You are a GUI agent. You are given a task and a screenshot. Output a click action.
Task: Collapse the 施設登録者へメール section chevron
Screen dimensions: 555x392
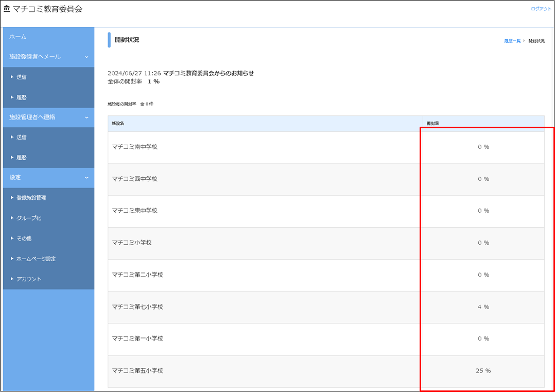pyautogui.click(x=86, y=57)
